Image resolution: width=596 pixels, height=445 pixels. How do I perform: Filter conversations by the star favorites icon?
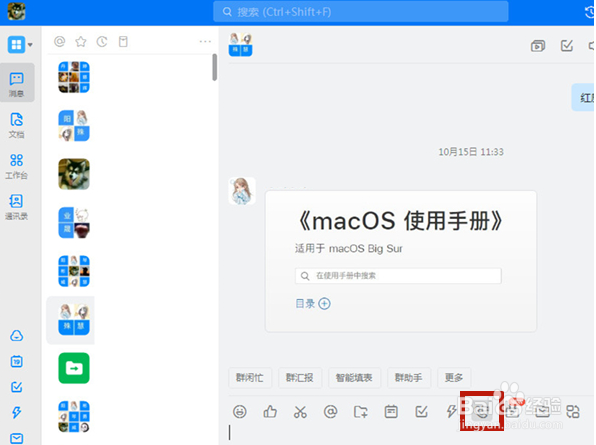click(81, 41)
